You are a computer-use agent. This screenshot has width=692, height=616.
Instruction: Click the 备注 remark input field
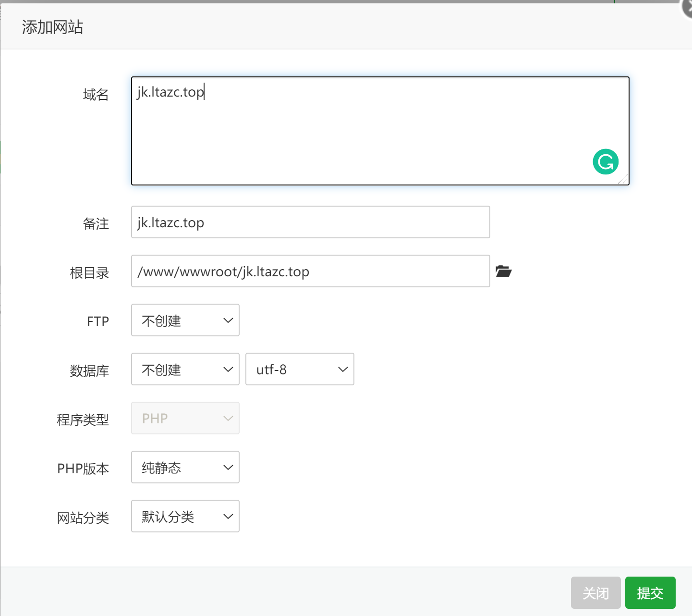click(x=310, y=222)
